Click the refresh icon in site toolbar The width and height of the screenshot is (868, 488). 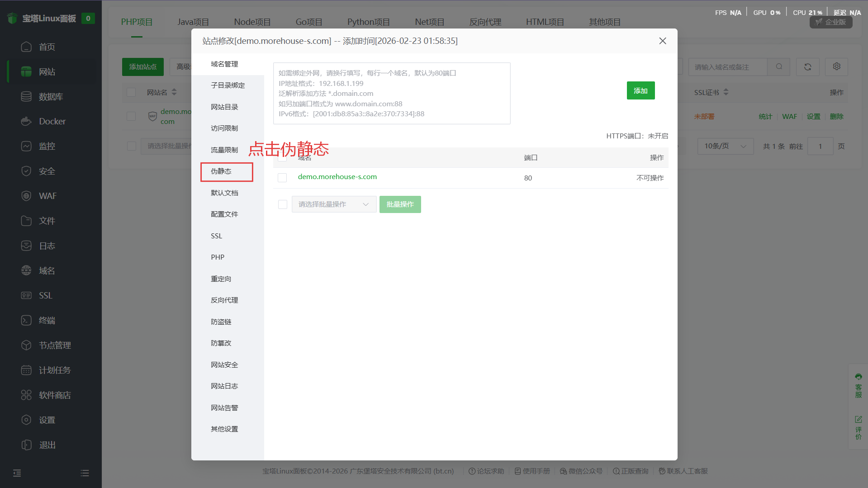point(807,67)
